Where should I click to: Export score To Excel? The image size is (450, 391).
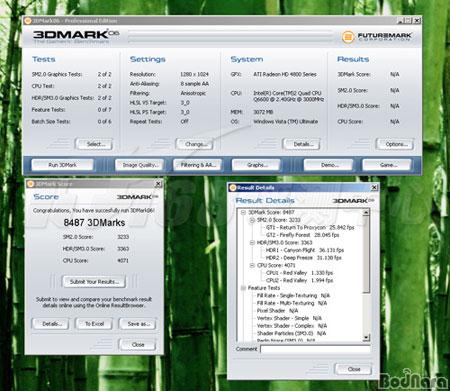[x=95, y=324]
